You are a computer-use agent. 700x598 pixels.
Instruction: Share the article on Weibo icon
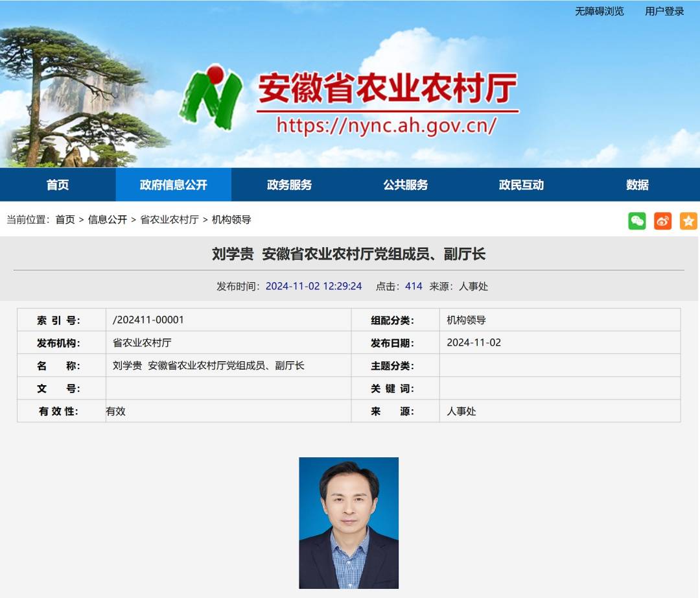663,221
